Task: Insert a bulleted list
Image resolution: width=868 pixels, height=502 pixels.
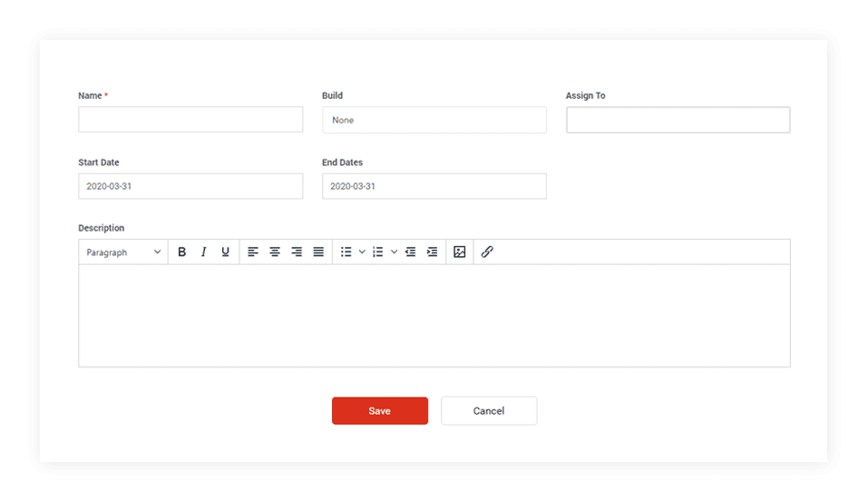Action: pyautogui.click(x=346, y=252)
